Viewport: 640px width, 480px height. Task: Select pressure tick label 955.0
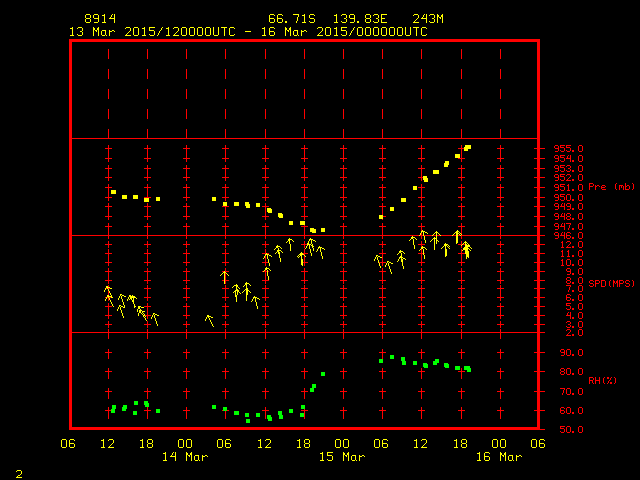click(568, 149)
